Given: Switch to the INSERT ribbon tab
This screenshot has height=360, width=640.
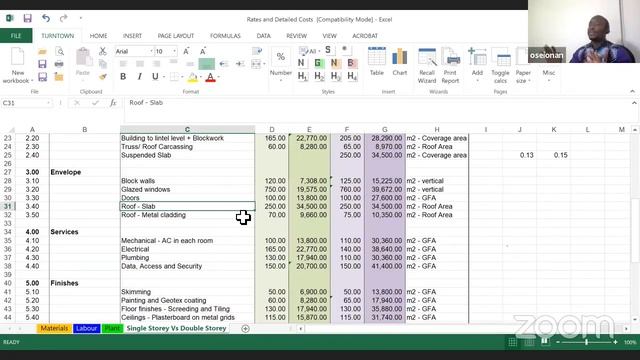Looking at the screenshot, I should tap(132, 36).
